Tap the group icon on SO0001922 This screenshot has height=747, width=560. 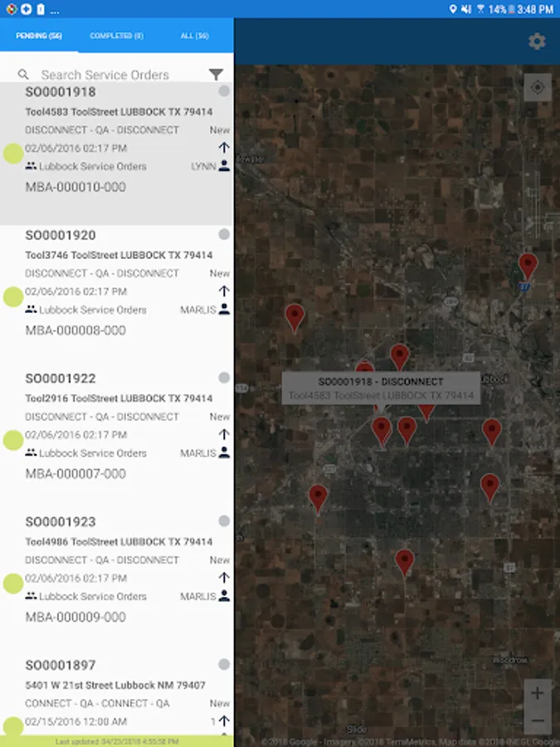tap(31, 452)
